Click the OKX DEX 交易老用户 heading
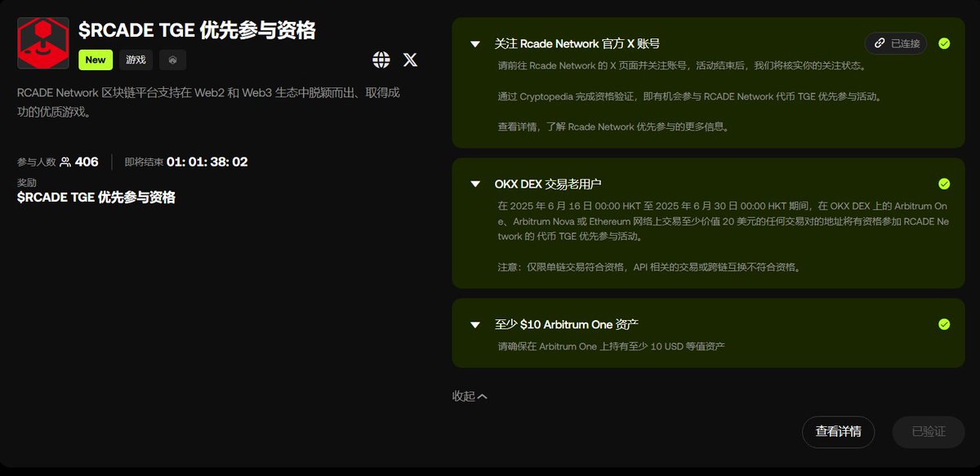This screenshot has height=476, width=980. [548, 184]
